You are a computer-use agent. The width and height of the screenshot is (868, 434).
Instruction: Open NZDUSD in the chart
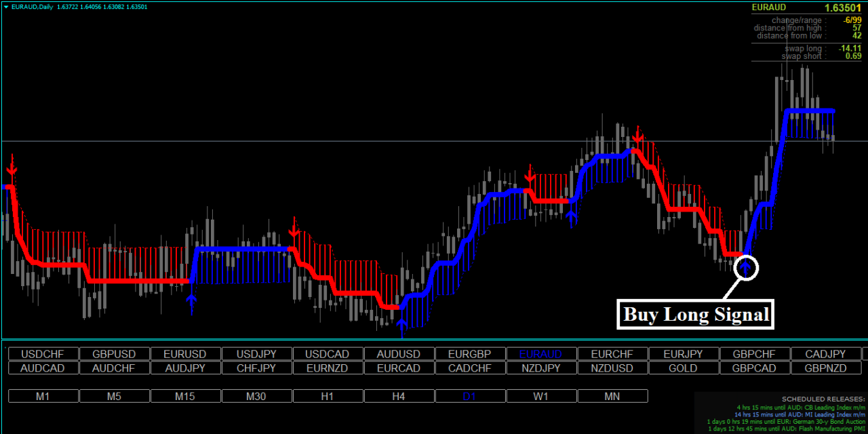(x=612, y=368)
